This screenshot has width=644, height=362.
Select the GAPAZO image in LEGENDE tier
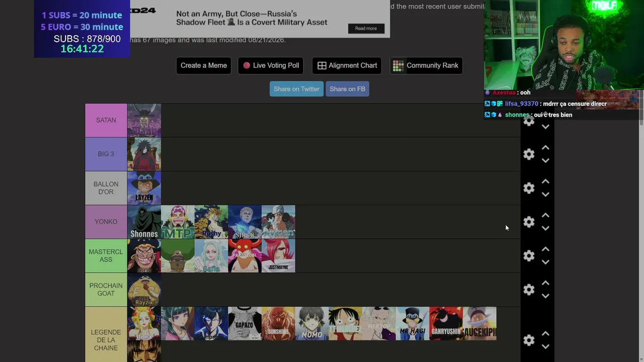pos(245,323)
